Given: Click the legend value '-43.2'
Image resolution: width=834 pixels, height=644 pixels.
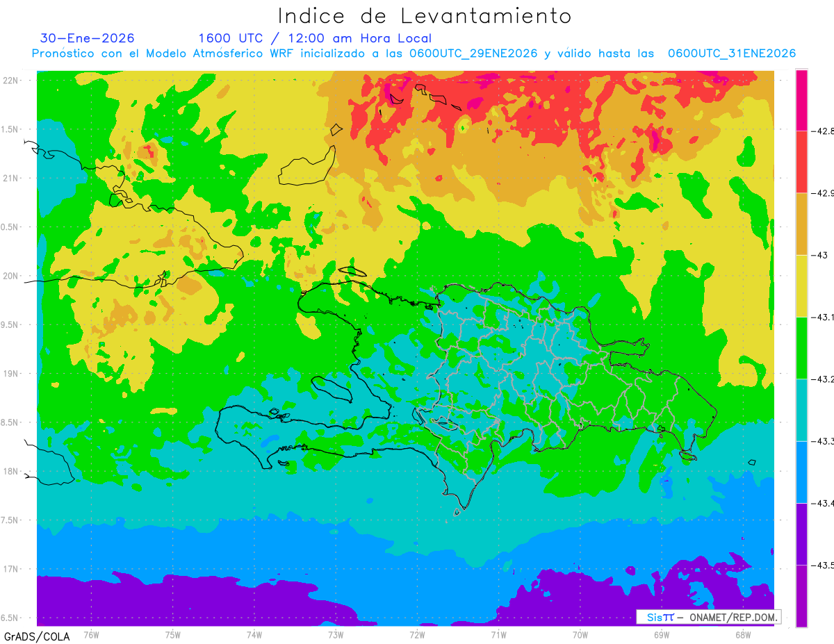Looking at the screenshot, I should tap(824, 379).
